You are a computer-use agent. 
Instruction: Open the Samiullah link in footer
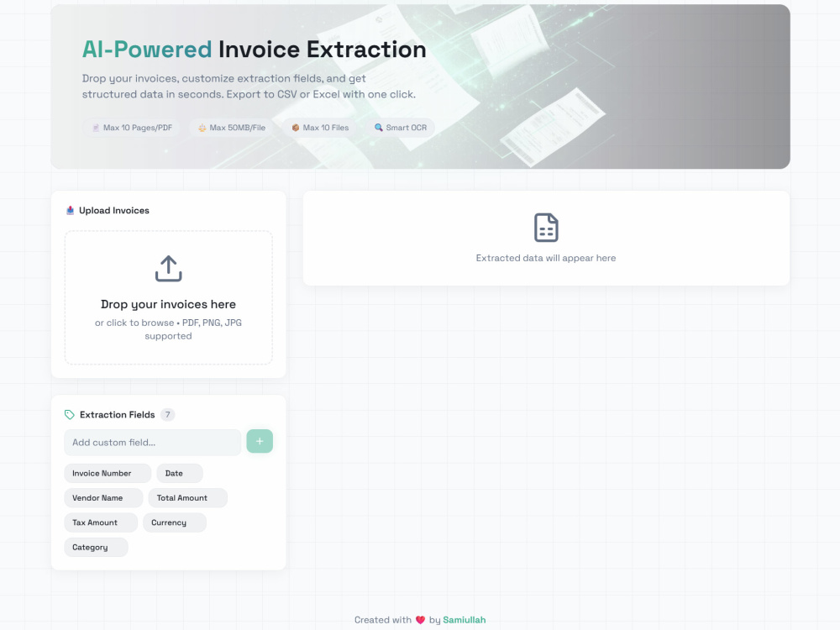click(464, 620)
